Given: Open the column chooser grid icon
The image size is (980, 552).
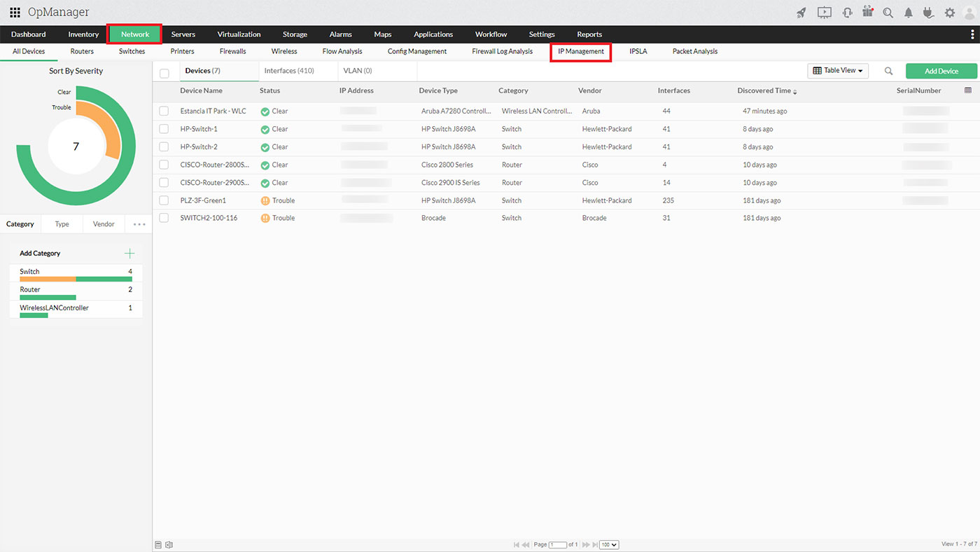Looking at the screenshot, I should pos(968,90).
